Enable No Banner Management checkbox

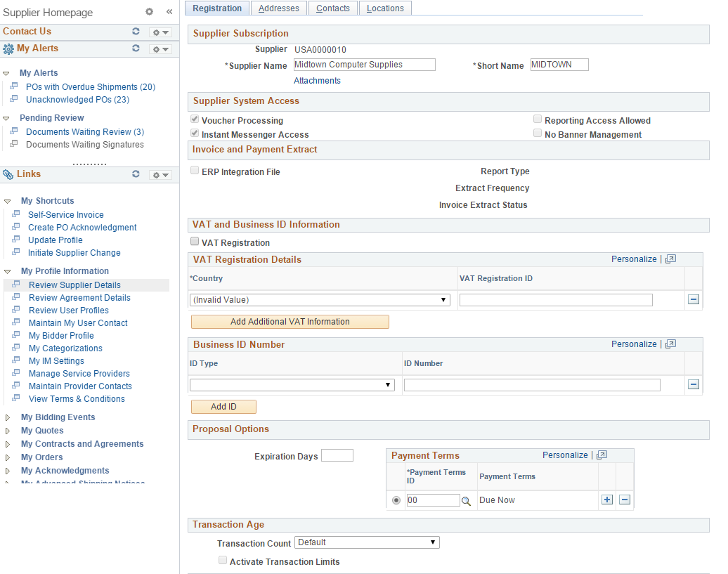(x=538, y=133)
